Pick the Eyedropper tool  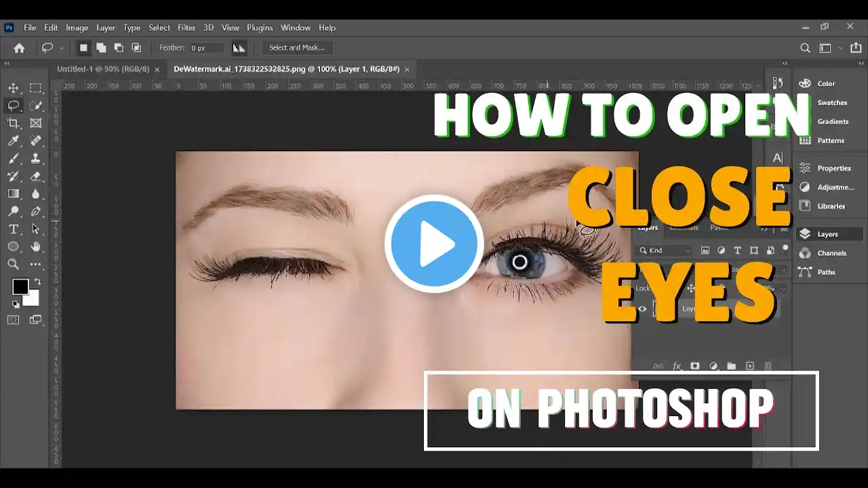14,141
